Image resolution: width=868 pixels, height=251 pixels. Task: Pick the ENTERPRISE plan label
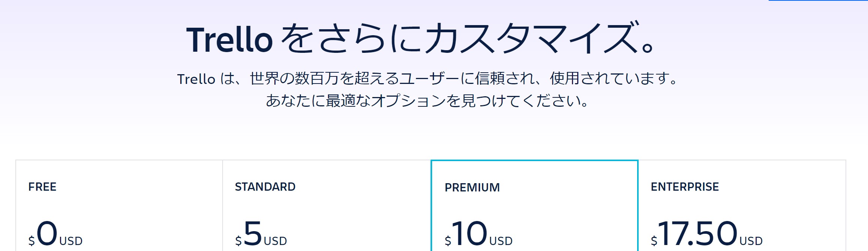click(685, 187)
